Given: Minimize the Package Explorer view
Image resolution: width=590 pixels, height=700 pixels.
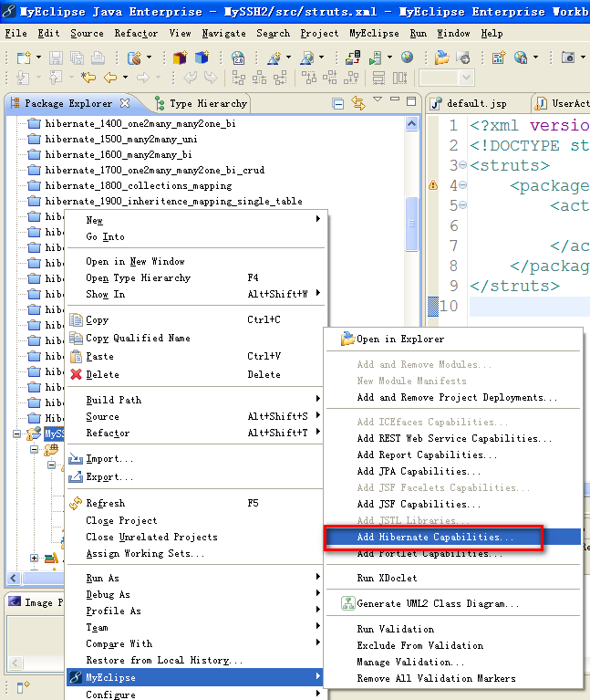Looking at the screenshot, I should pyautogui.click(x=395, y=99).
